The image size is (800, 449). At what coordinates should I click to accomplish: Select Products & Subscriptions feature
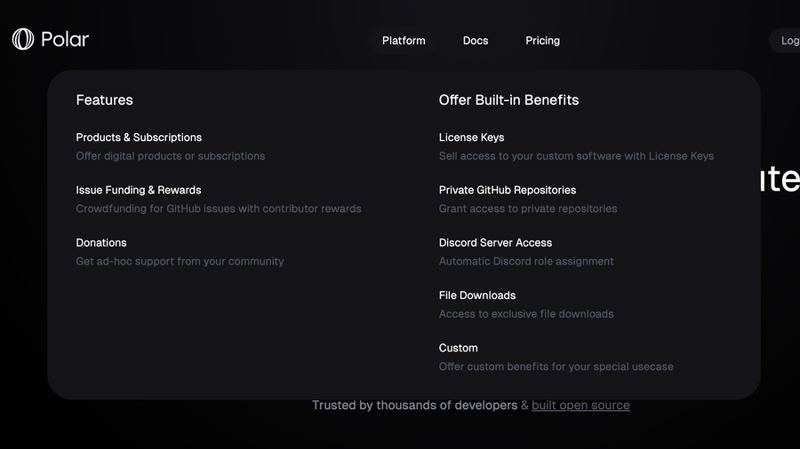(139, 137)
